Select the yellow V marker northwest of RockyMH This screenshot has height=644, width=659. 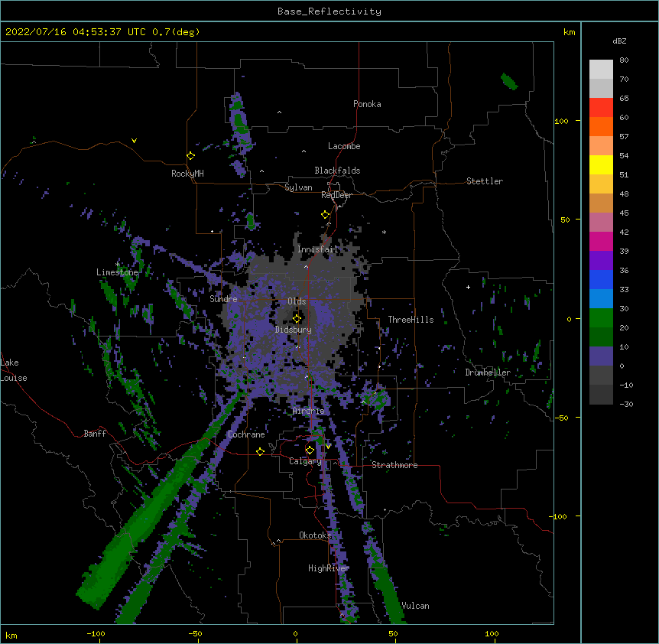(x=134, y=141)
